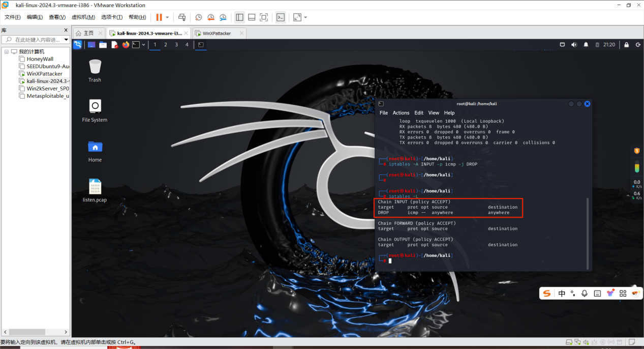Close the WinXPattacker tab
Viewport: 644px width, 349px height.
point(241,33)
